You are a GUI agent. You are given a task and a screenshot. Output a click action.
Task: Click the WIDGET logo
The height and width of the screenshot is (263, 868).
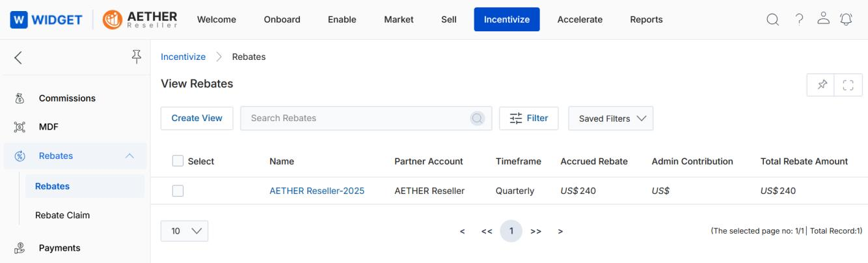(46, 20)
